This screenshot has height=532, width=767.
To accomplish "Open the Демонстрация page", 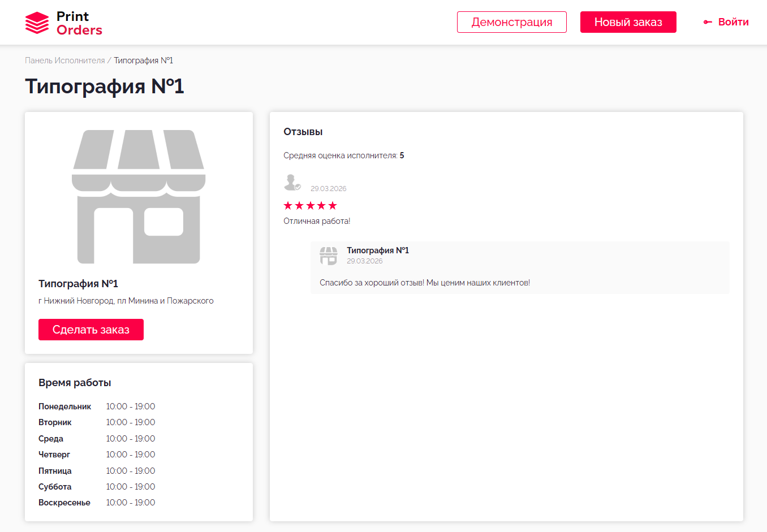I will (x=511, y=22).
